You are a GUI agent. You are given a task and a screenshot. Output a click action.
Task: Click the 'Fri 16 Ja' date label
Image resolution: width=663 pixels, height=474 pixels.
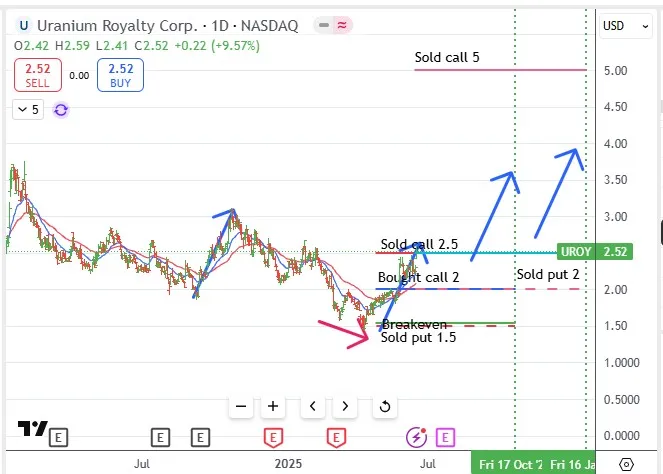pyautogui.click(x=572, y=464)
